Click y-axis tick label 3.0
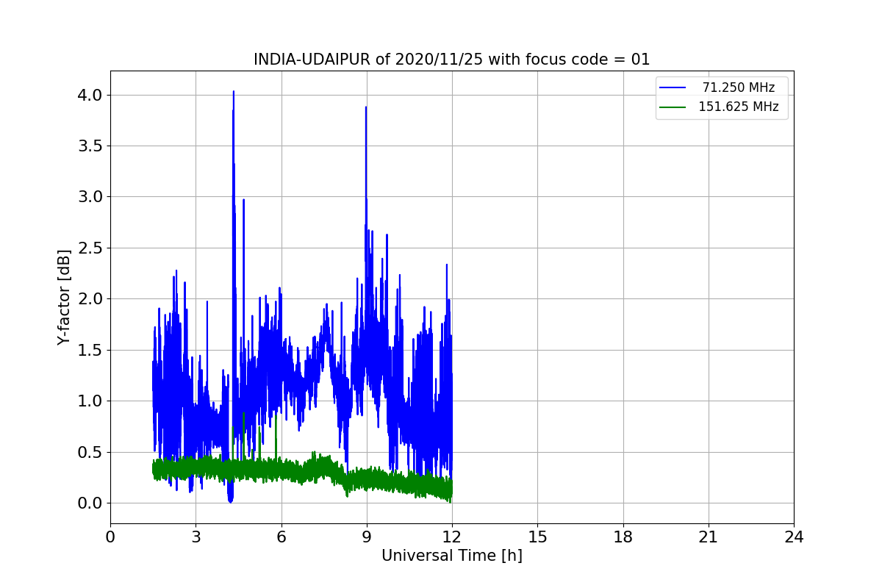The image size is (882, 588). 91,197
